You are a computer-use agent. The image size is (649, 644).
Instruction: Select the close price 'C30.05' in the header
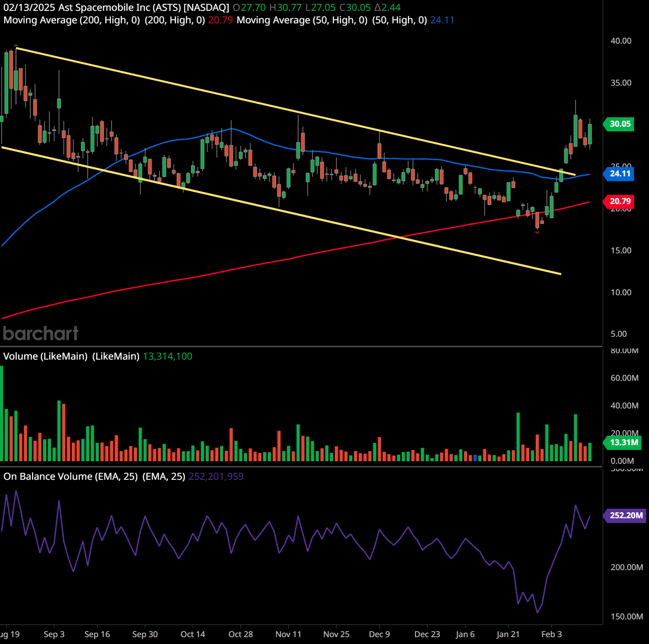point(355,7)
